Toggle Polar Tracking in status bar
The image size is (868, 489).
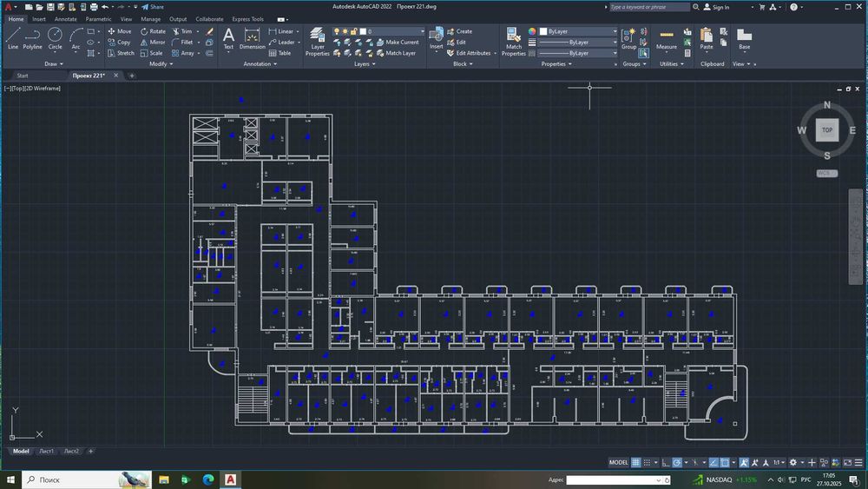tap(676, 462)
